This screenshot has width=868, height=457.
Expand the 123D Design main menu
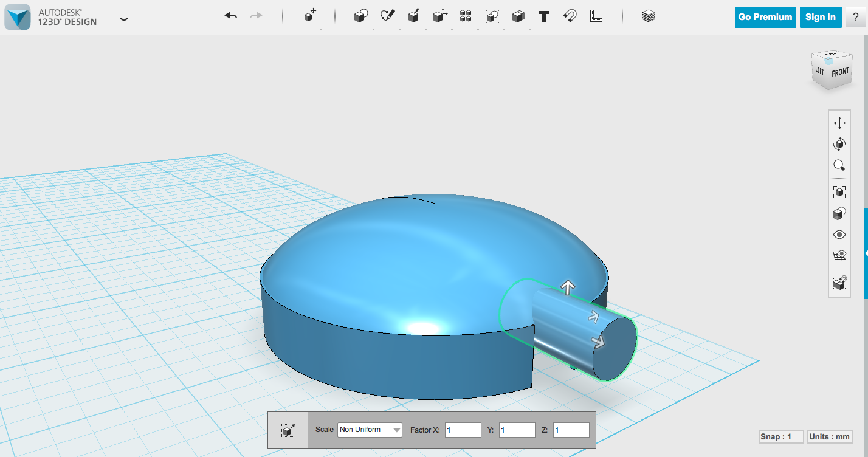(x=124, y=19)
